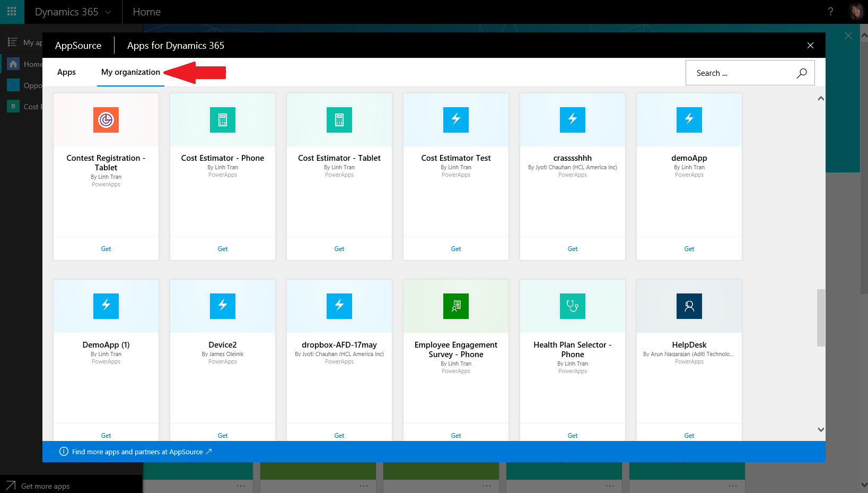Select the Opportunities icon in the sidebar
Viewport: 868px width, 493px height.
tap(13, 85)
